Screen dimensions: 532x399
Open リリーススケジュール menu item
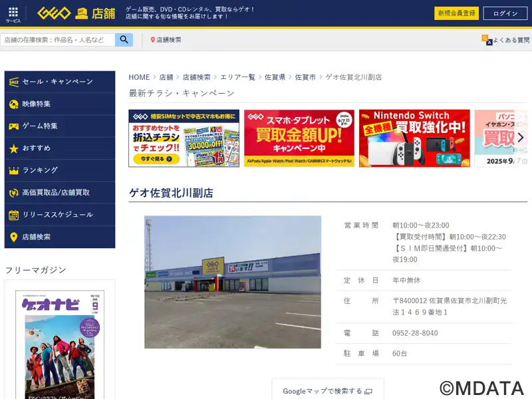tap(60, 215)
